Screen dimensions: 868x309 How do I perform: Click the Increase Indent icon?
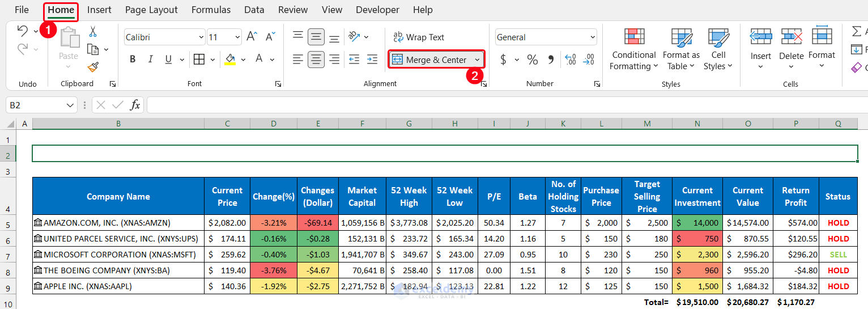(372, 59)
